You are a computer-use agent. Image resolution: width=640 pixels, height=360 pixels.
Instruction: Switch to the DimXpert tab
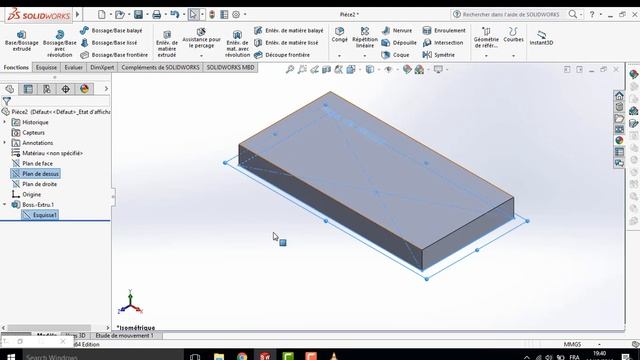102,67
